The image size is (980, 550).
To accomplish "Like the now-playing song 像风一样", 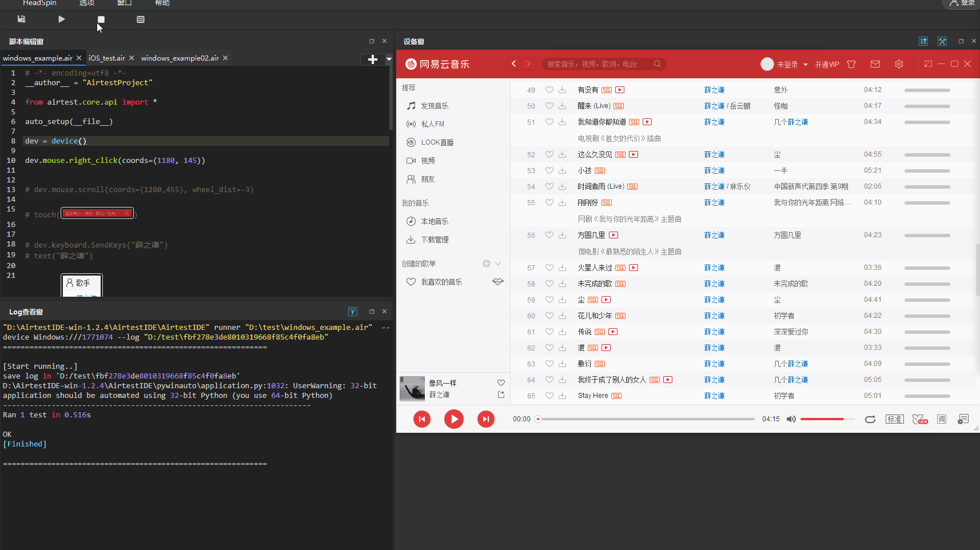I will 501,382.
